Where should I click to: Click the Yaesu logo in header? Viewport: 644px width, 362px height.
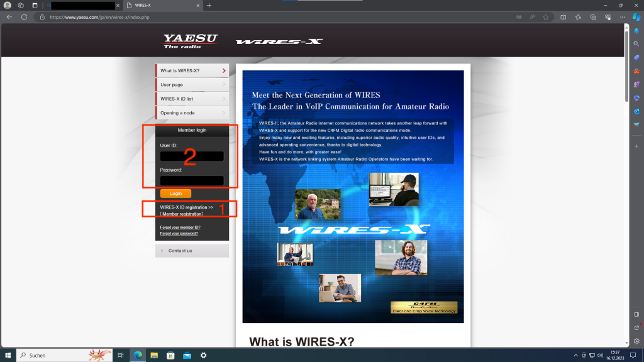click(191, 41)
